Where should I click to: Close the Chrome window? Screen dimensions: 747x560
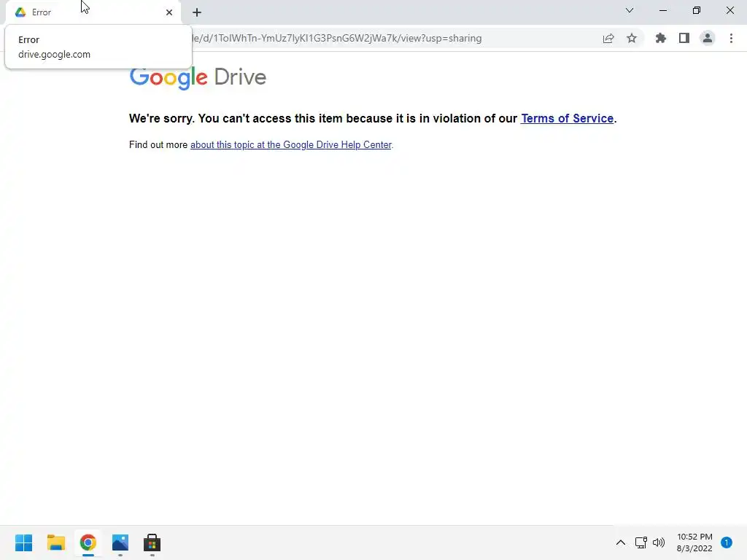(729, 10)
